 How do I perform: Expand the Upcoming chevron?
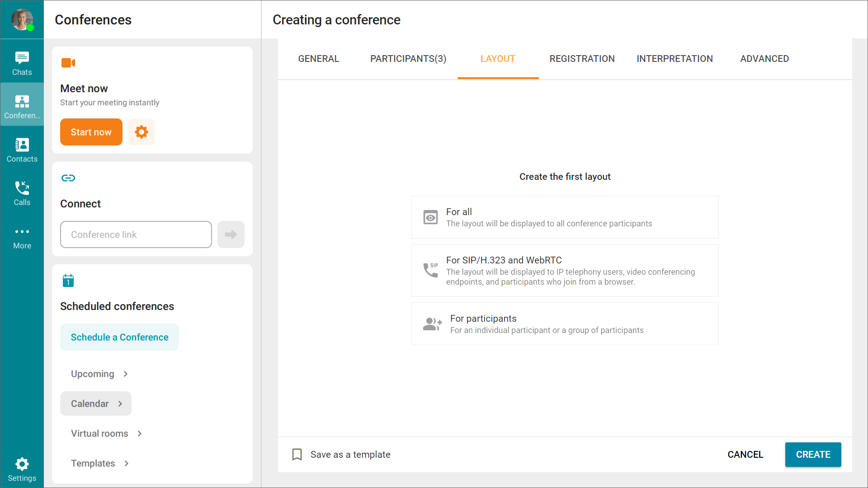(126, 374)
